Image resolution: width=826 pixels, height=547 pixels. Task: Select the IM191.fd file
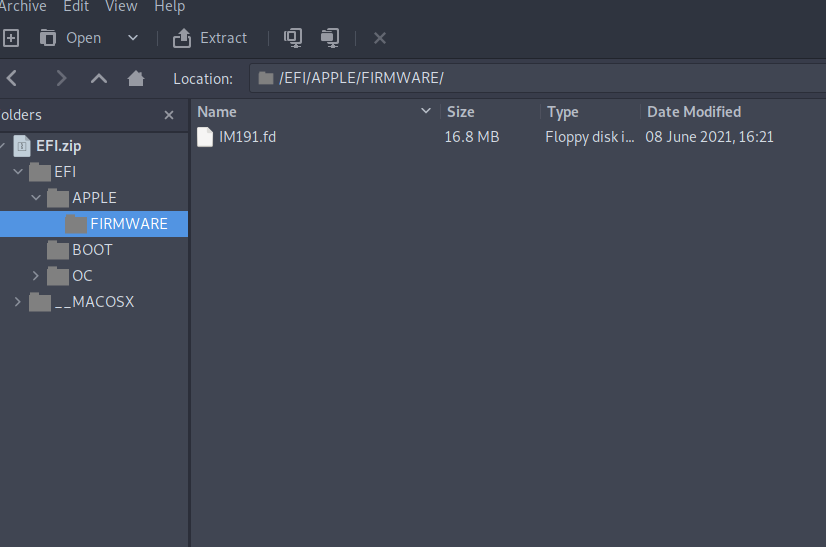coord(247,137)
